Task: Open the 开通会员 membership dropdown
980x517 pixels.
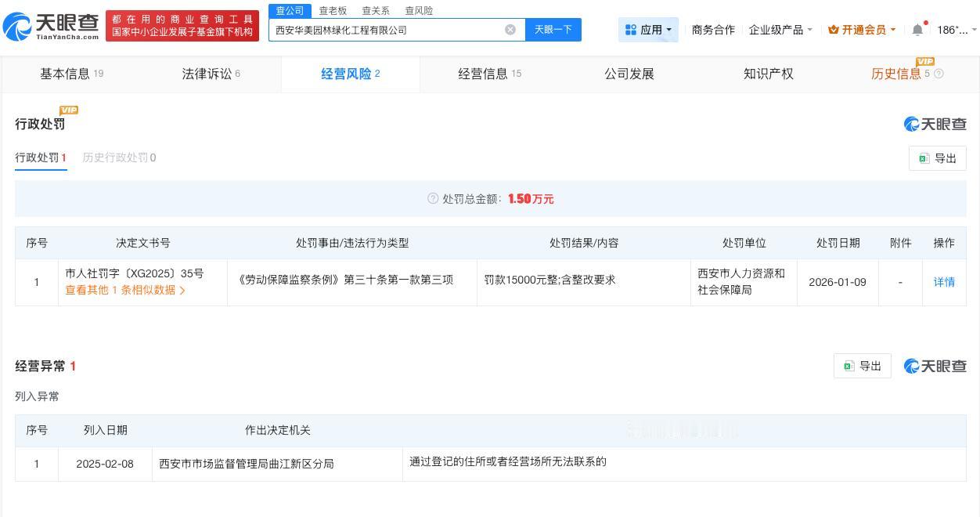Action: [862, 30]
